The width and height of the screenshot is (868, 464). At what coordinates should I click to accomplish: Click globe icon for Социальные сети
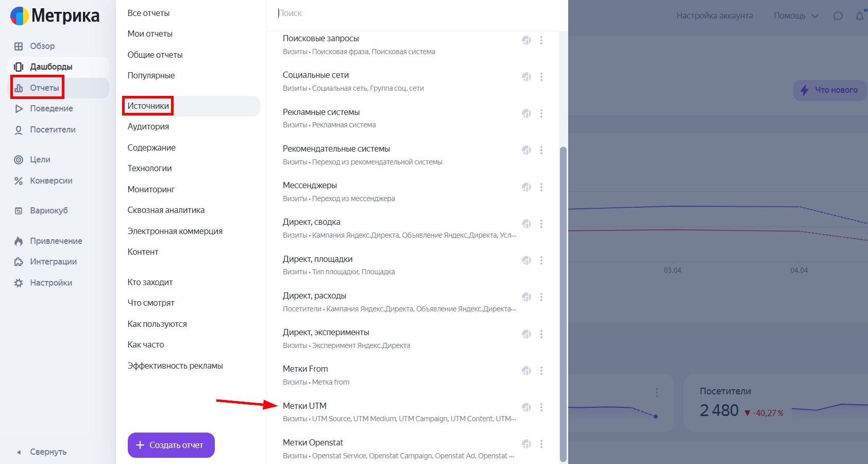click(526, 77)
